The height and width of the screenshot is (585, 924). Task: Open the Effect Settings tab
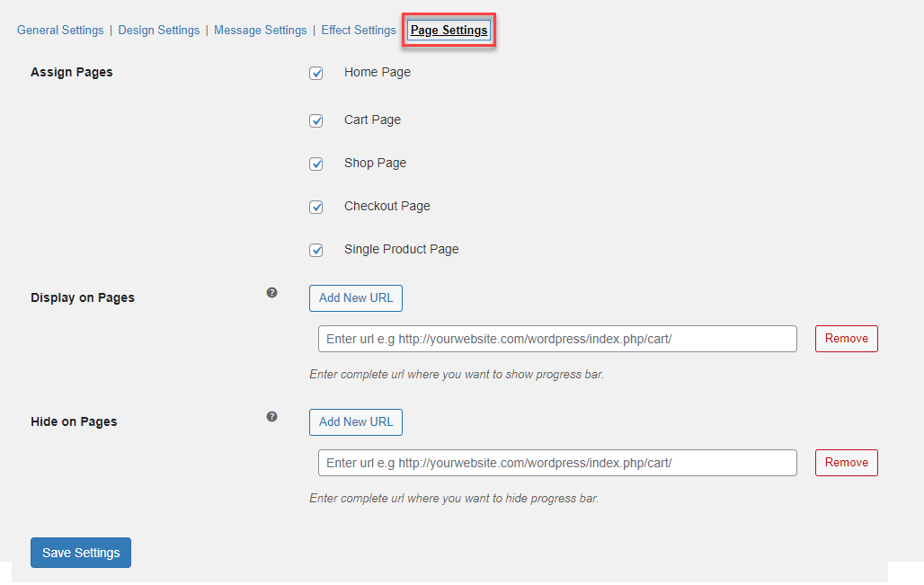click(359, 31)
